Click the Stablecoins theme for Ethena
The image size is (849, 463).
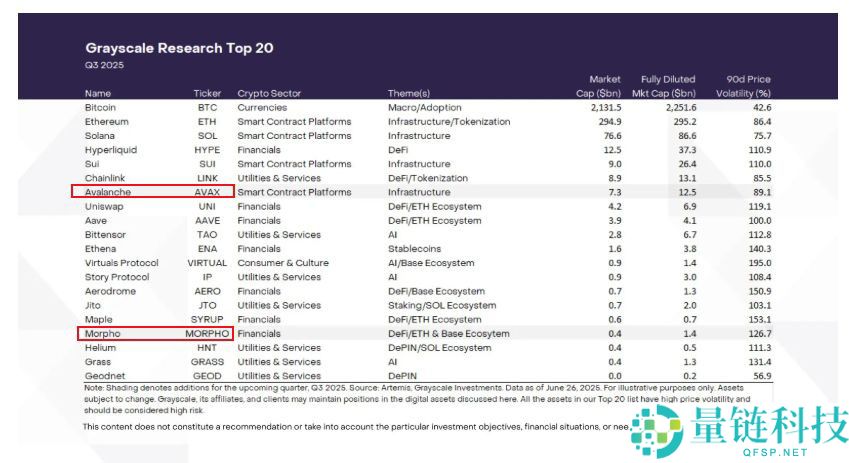click(x=414, y=248)
